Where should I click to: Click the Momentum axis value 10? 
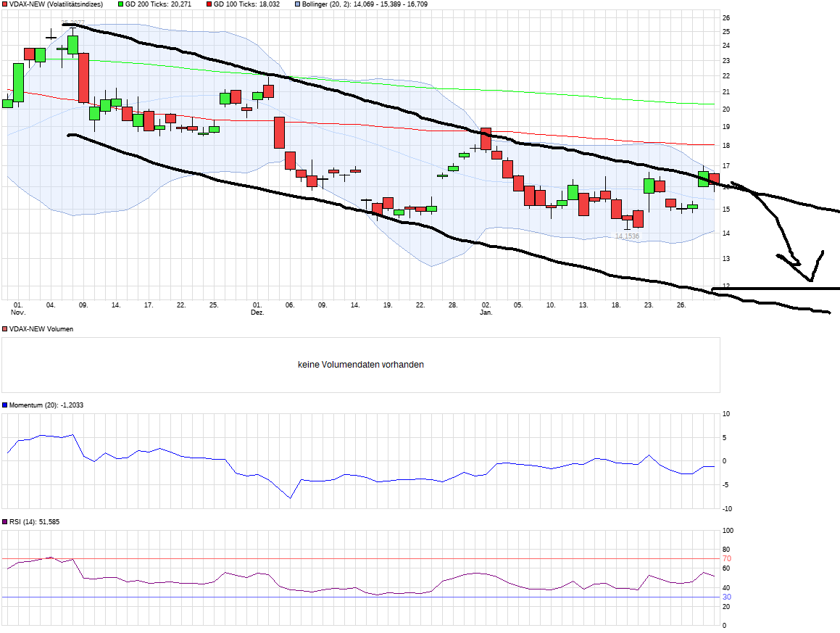(x=726, y=414)
